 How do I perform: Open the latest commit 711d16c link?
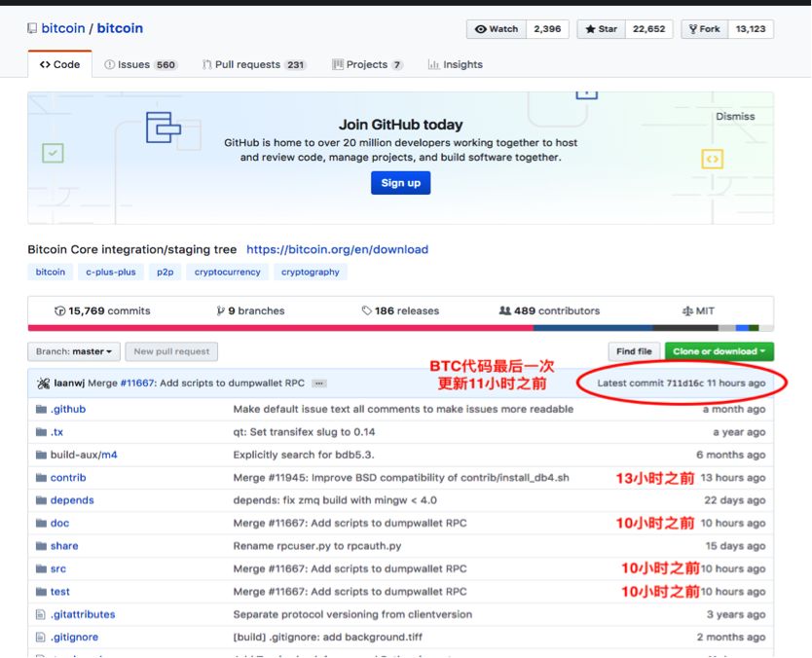(x=685, y=384)
